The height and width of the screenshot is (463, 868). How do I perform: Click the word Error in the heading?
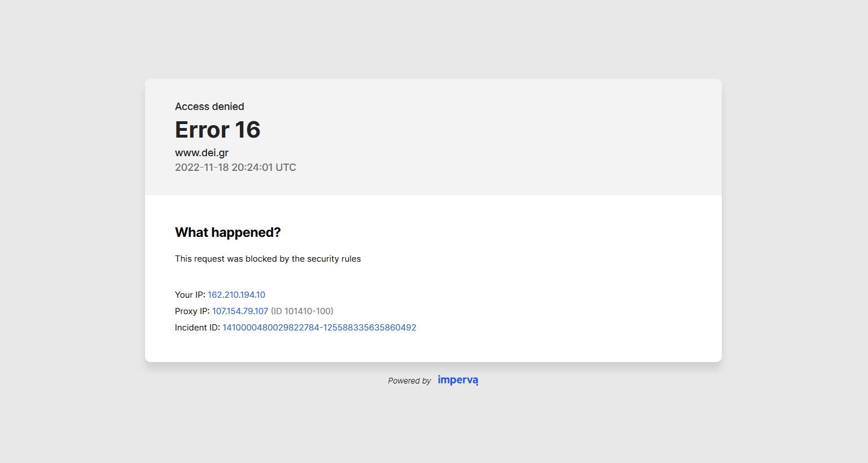(x=202, y=130)
